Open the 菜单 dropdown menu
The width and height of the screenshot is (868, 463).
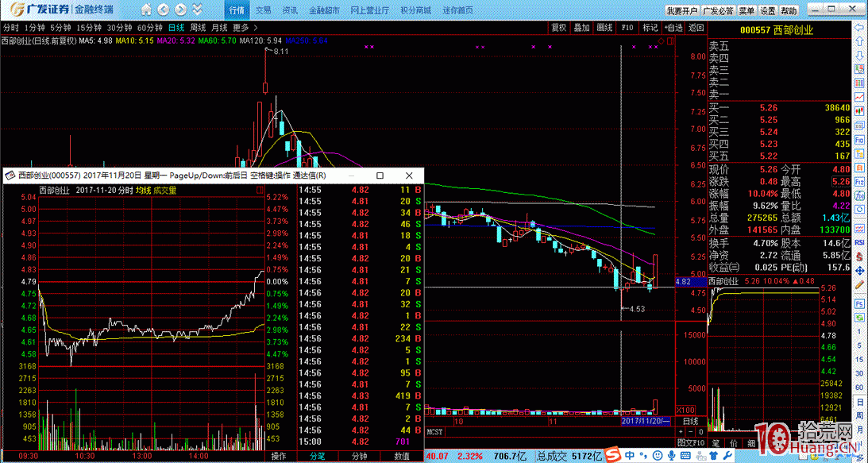(746, 11)
